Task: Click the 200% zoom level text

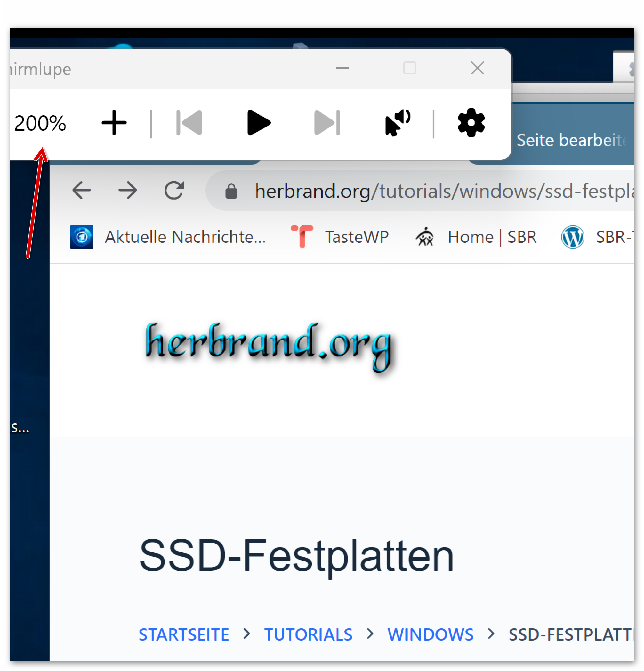Action: coord(40,123)
